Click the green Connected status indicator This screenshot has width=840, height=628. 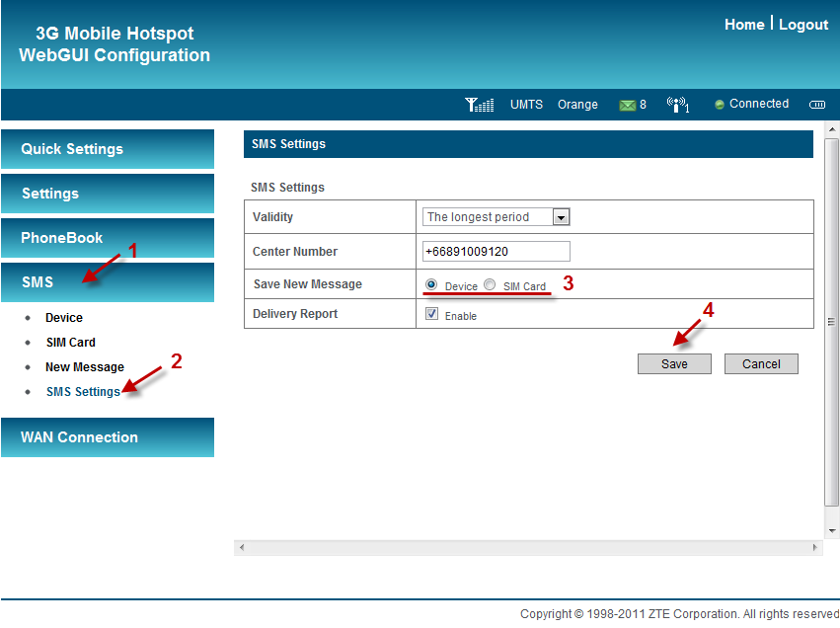tap(720, 105)
